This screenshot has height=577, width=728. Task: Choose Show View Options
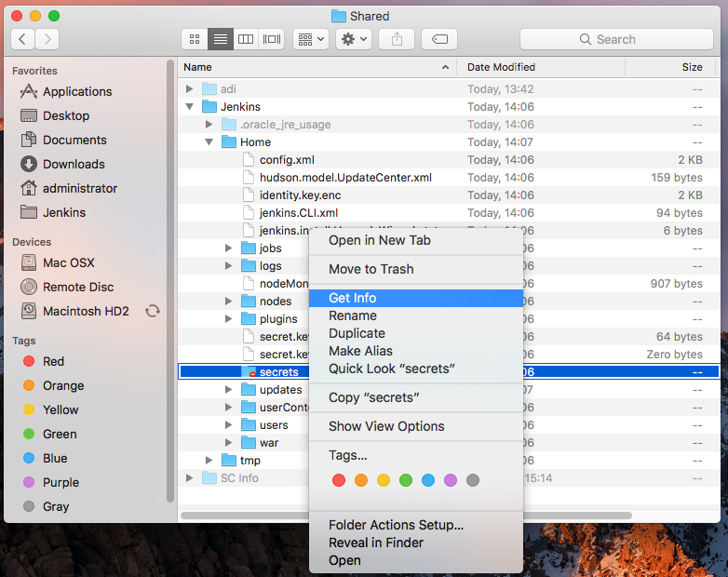pyautogui.click(x=416, y=426)
